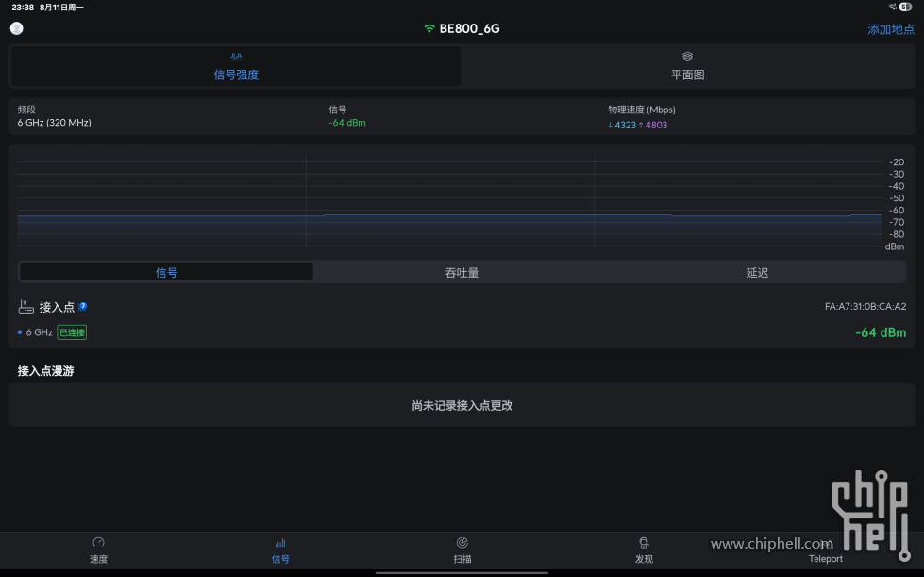Switch to the 信号强度 tab

tap(236, 66)
